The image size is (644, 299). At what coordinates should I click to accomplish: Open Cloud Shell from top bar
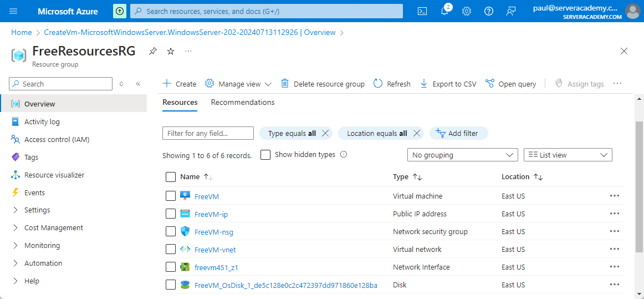pos(422,11)
